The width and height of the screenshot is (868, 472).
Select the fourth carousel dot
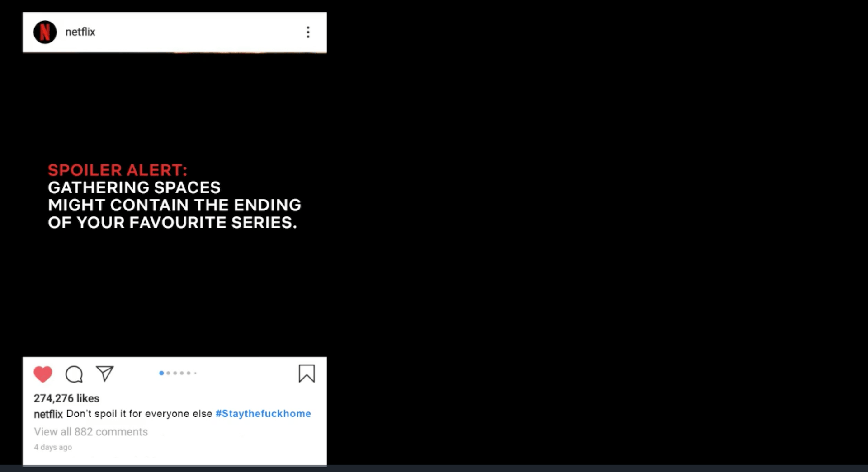pyautogui.click(x=182, y=373)
